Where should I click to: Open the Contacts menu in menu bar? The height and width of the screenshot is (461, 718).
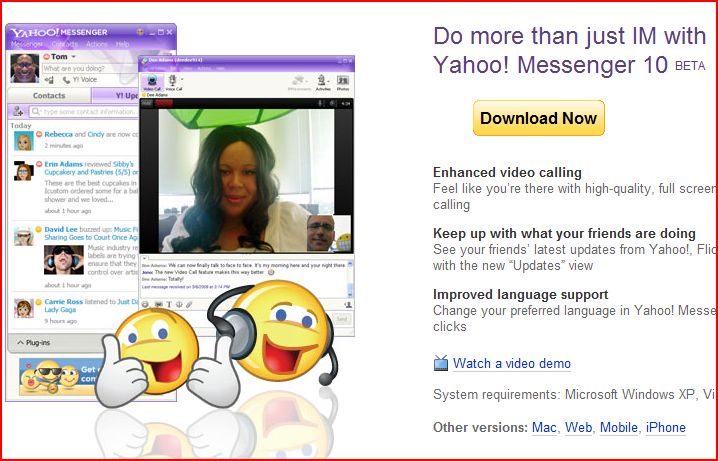[x=65, y=44]
